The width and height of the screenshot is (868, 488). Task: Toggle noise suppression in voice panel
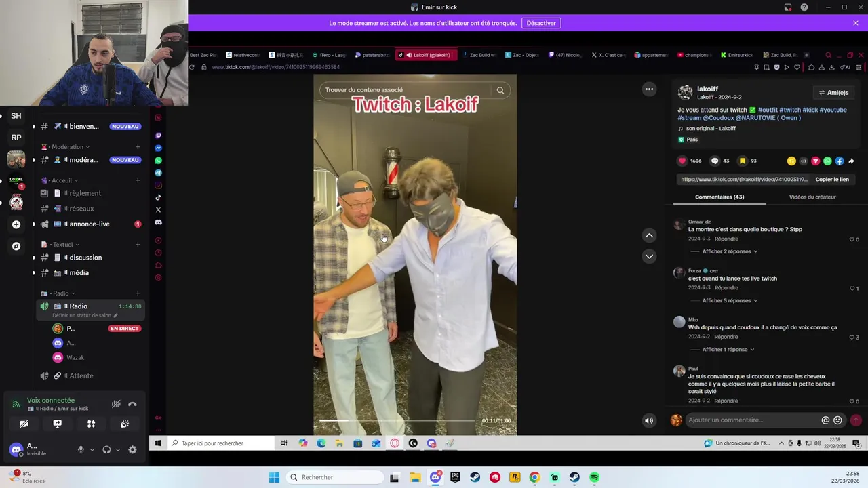click(x=116, y=404)
